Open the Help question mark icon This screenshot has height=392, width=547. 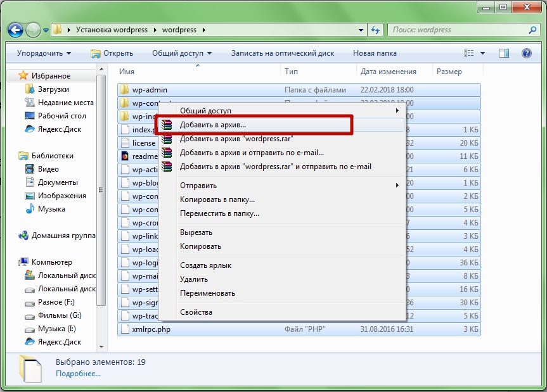point(527,53)
